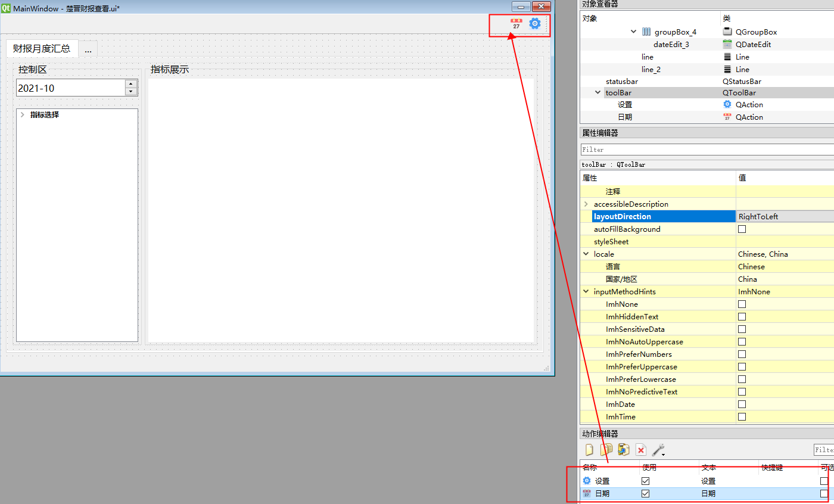Image resolution: width=834 pixels, height=504 pixels.
Task: Select the '...' tab next to 财报月度汇总
Action: 88,49
